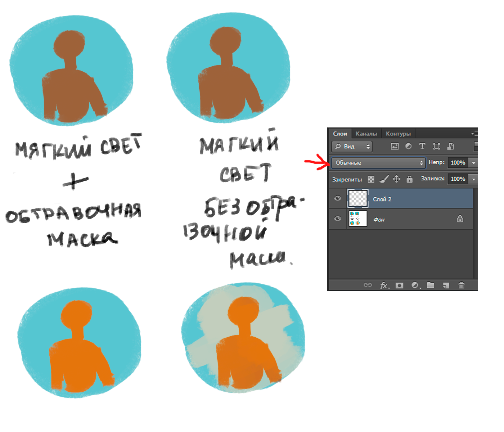Toggle the lock all padlock next to Закрепить

point(410,179)
